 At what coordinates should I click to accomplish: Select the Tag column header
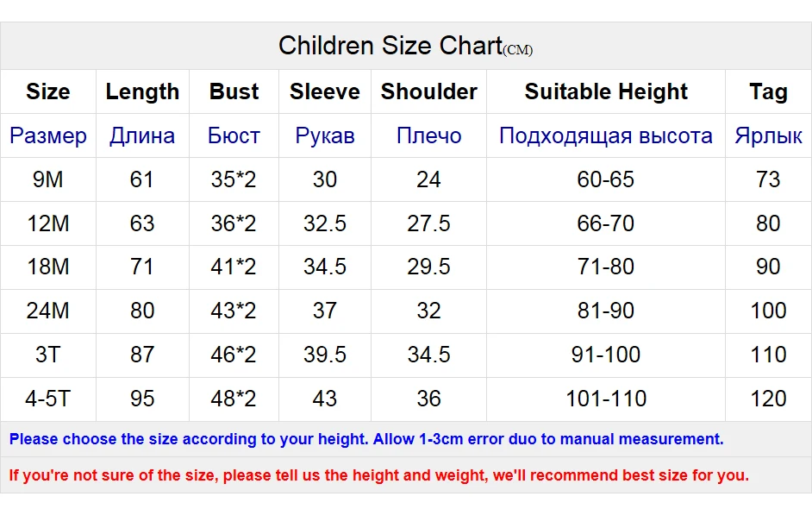point(769,91)
